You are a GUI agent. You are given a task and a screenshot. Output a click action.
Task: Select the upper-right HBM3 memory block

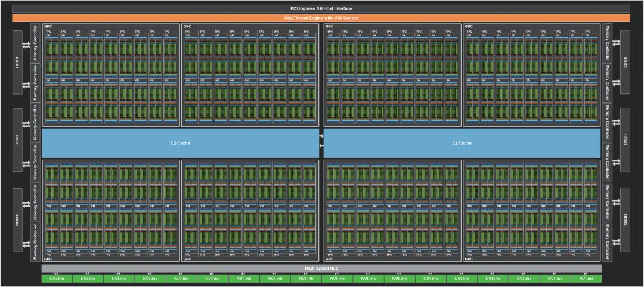[x=625, y=63]
